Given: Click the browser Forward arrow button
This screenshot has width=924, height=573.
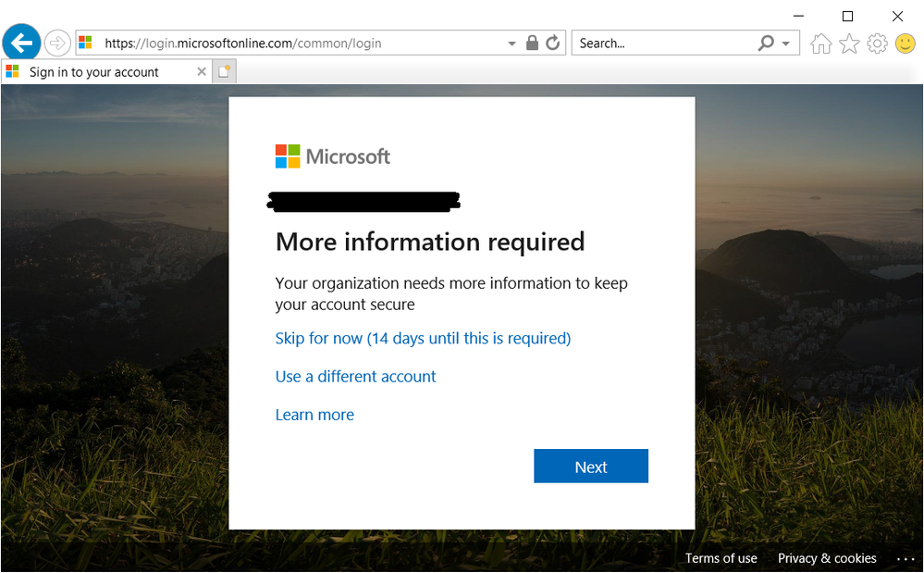Looking at the screenshot, I should [57, 43].
